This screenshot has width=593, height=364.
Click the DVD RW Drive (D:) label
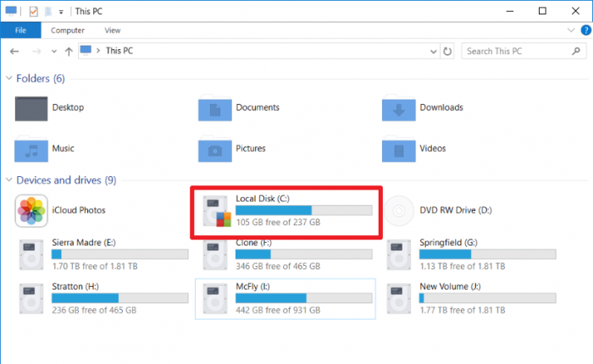tap(456, 210)
